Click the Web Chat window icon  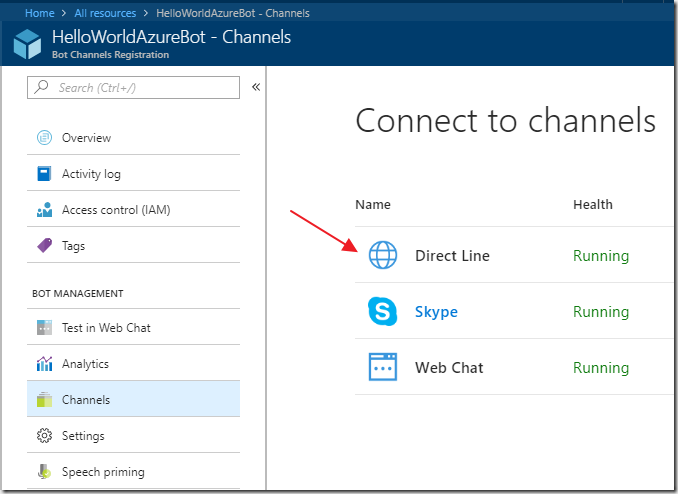(x=383, y=367)
